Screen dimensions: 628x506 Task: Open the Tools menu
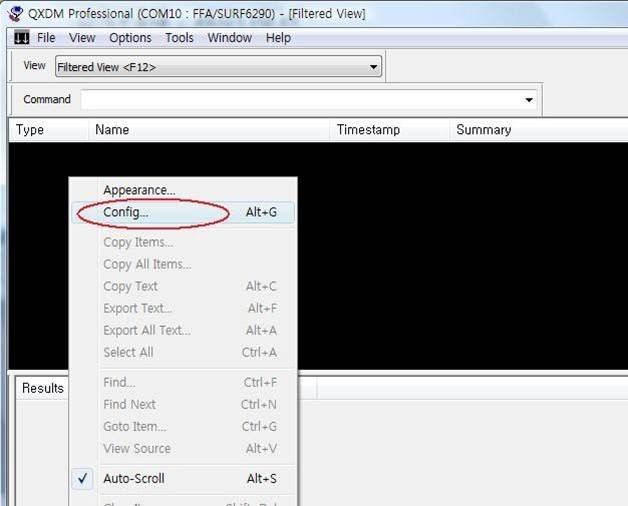click(x=179, y=38)
